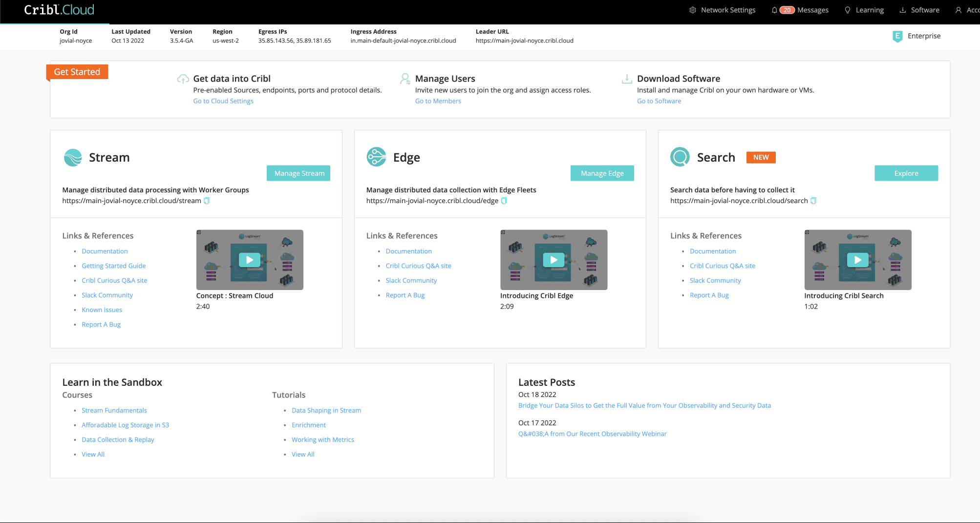Click the Stream product logo icon
The height and width of the screenshot is (523, 980).
pyautogui.click(x=73, y=157)
